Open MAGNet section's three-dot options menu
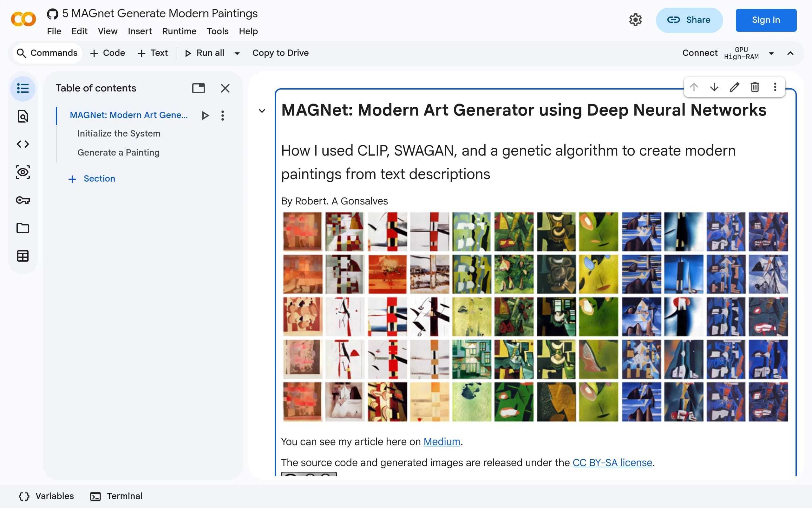812x508 pixels. [x=222, y=115]
